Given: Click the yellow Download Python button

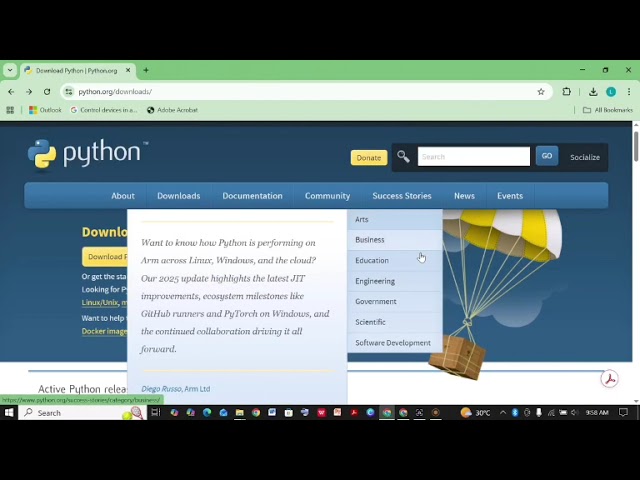Looking at the screenshot, I should pos(105,257).
